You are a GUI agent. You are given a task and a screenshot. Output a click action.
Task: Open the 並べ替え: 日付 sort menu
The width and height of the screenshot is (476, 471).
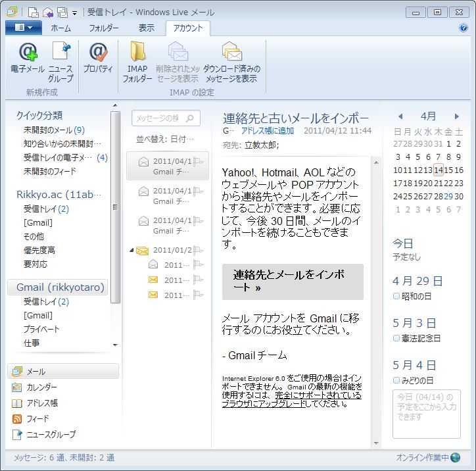tap(165, 139)
